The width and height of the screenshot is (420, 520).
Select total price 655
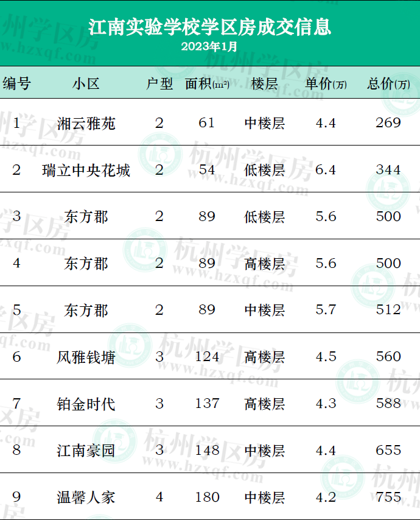point(388,451)
